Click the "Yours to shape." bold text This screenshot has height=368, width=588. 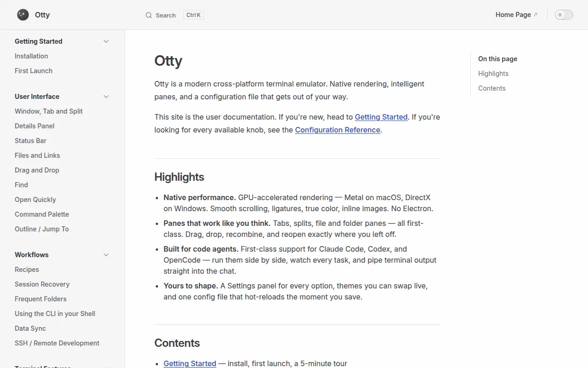pyautogui.click(x=191, y=286)
